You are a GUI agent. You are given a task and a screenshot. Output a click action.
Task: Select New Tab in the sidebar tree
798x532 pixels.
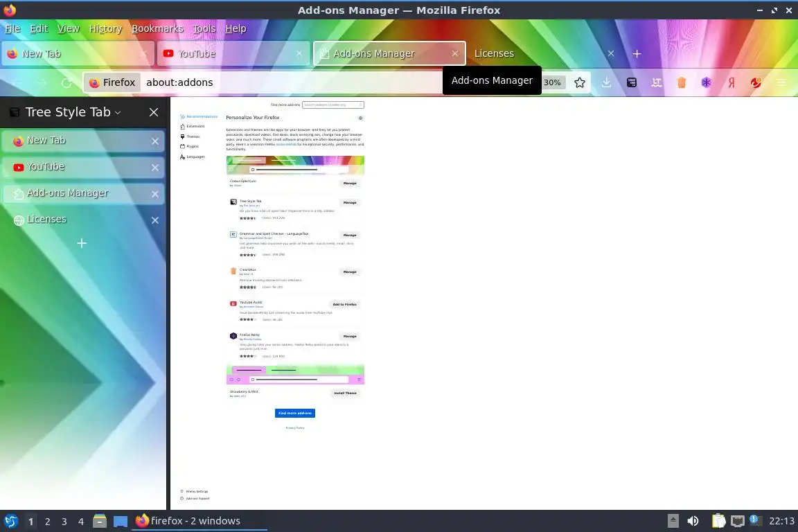(83, 141)
